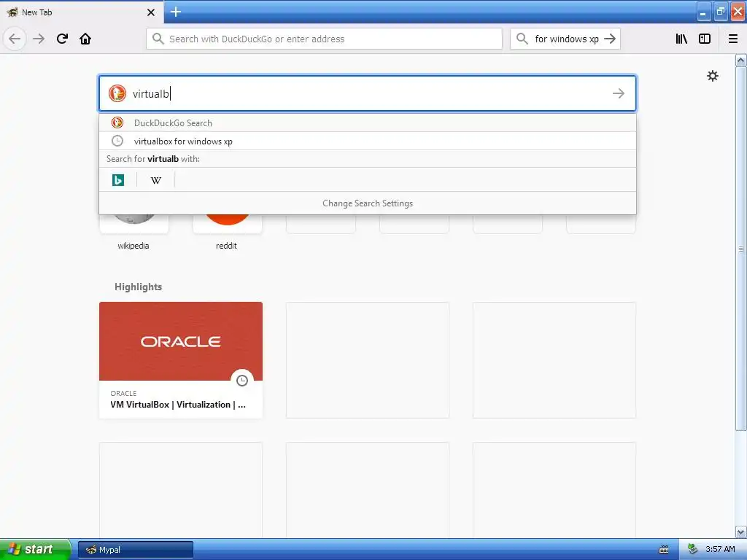This screenshot has height=560, width=747.
Task: Restore down the browser window
Action: (x=721, y=12)
